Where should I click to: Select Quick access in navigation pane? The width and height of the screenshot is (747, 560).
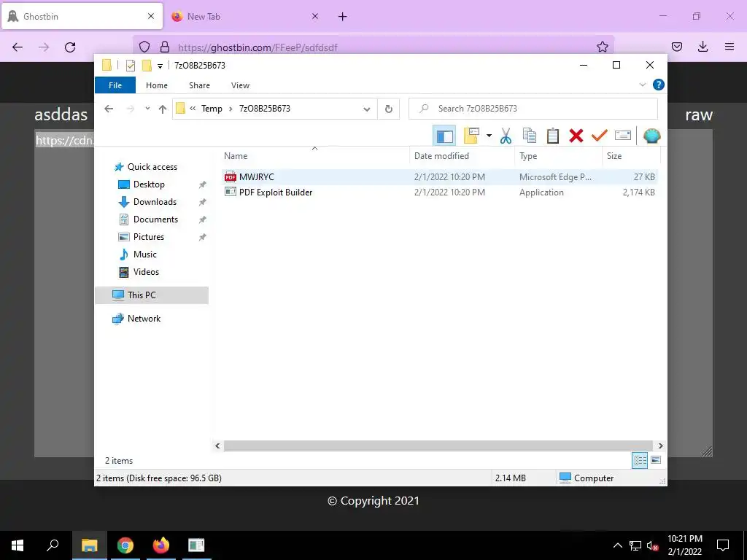[x=152, y=167]
